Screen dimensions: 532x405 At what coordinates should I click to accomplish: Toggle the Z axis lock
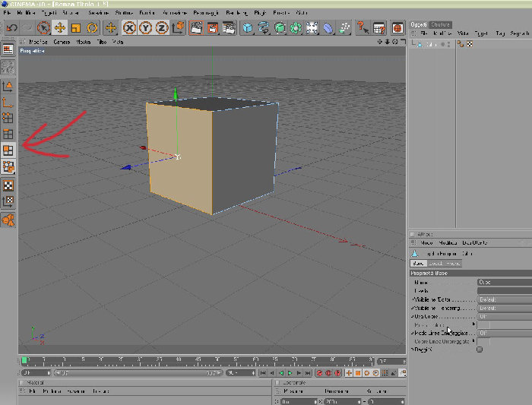(162, 28)
